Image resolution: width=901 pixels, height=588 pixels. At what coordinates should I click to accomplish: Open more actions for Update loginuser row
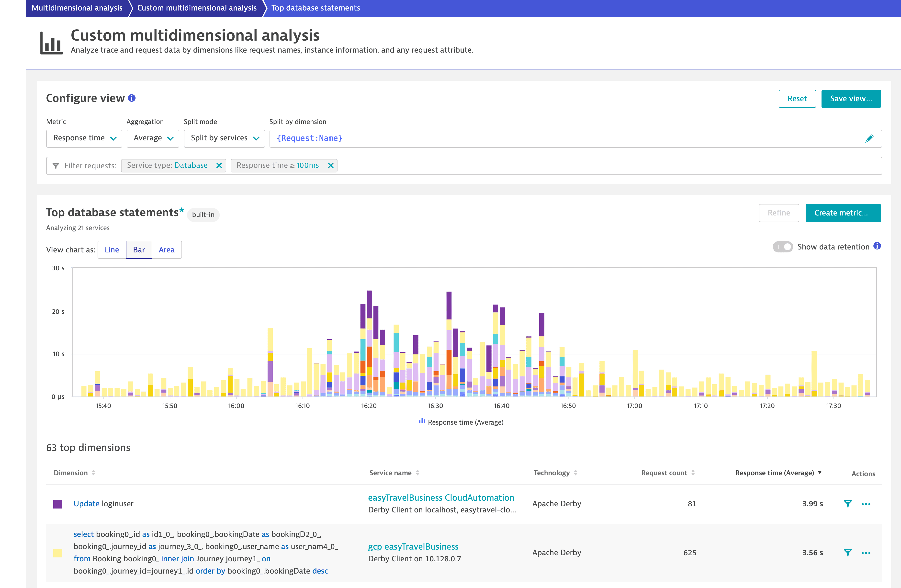point(866,504)
